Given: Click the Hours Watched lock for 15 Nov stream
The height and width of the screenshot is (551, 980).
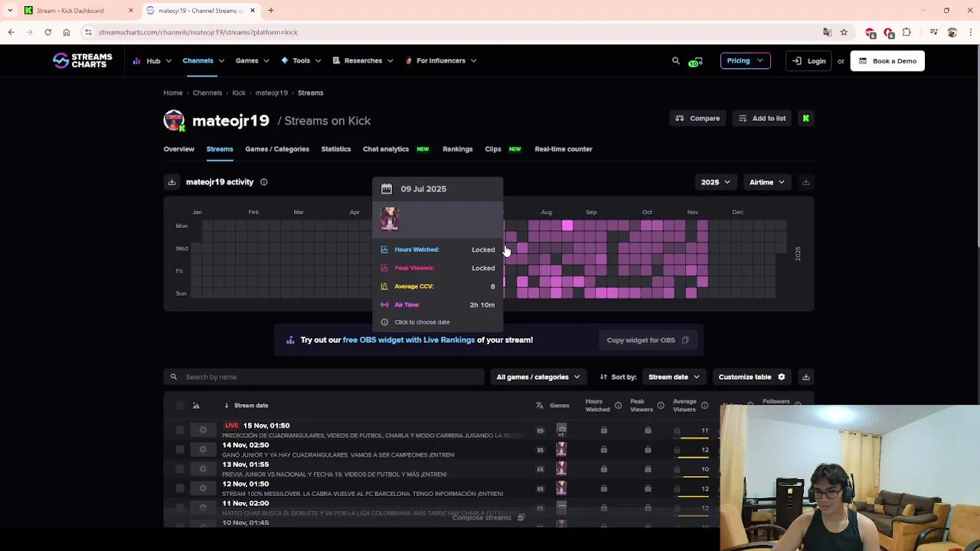Looking at the screenshot, I should (x=603, y=430).
